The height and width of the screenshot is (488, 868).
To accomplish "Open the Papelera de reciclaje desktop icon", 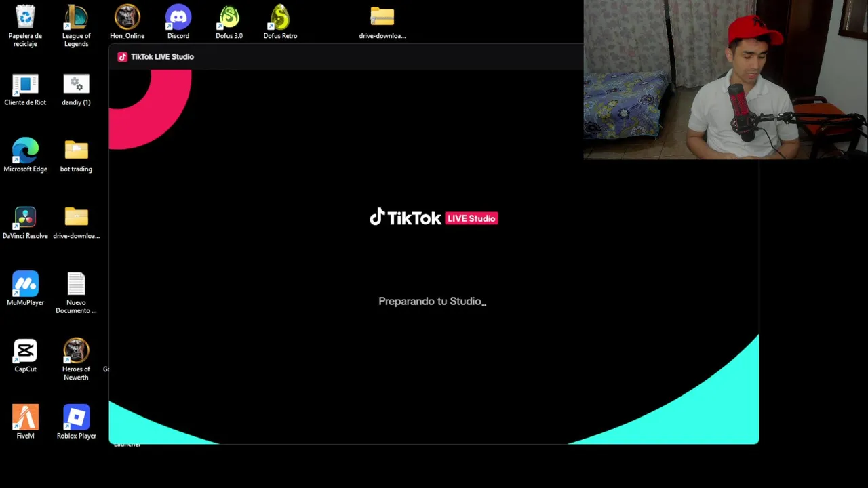I will tap(25, 26).
